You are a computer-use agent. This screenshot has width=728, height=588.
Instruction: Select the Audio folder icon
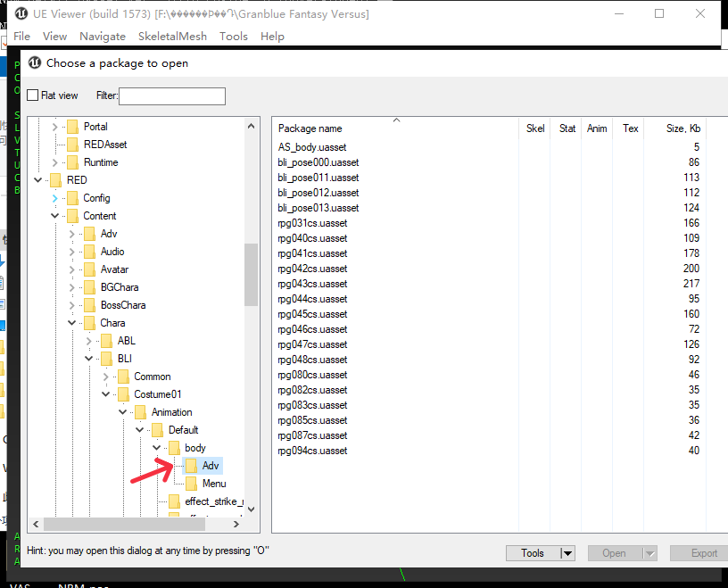pyautogui.click(x=89, y=252)
